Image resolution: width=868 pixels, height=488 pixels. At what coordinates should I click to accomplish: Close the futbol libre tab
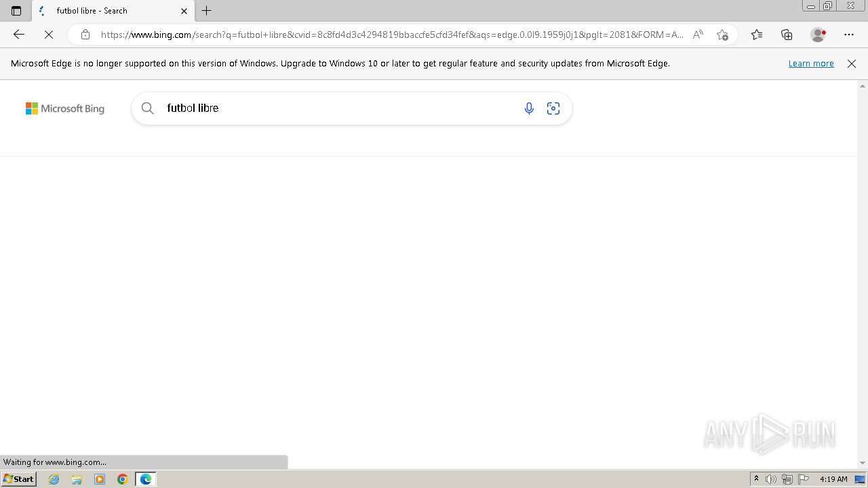tap(184, 11)
